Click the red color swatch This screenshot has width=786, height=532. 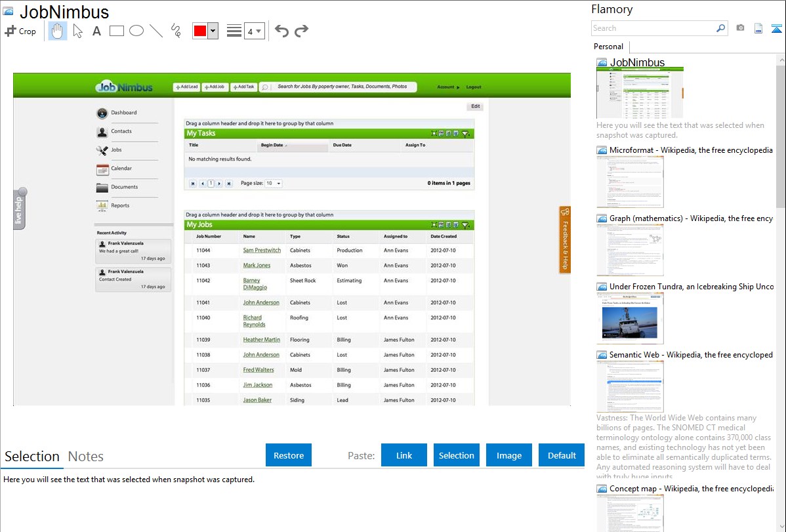point(200,31)
